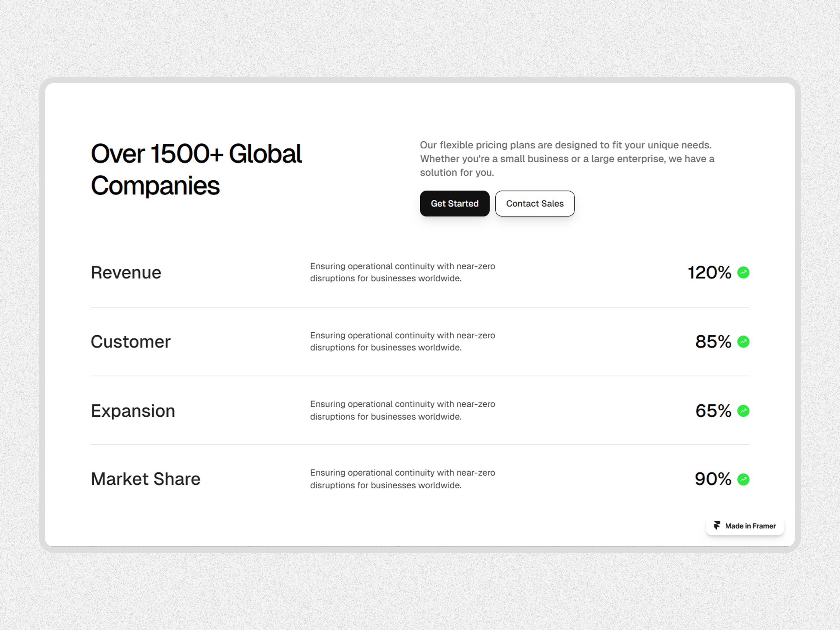Click the green trend icon beside 65%
The image size is (840, 630).
coord(743,410)
